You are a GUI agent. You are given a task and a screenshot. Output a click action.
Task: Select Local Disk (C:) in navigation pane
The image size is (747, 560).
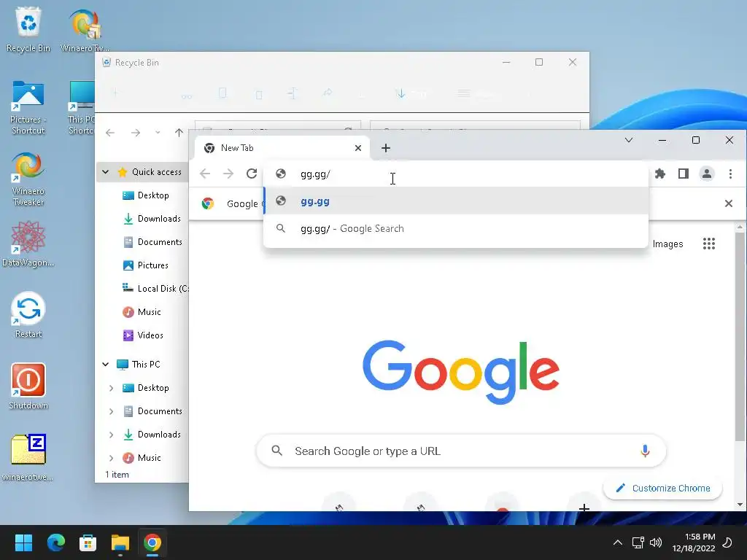point(155,289)
